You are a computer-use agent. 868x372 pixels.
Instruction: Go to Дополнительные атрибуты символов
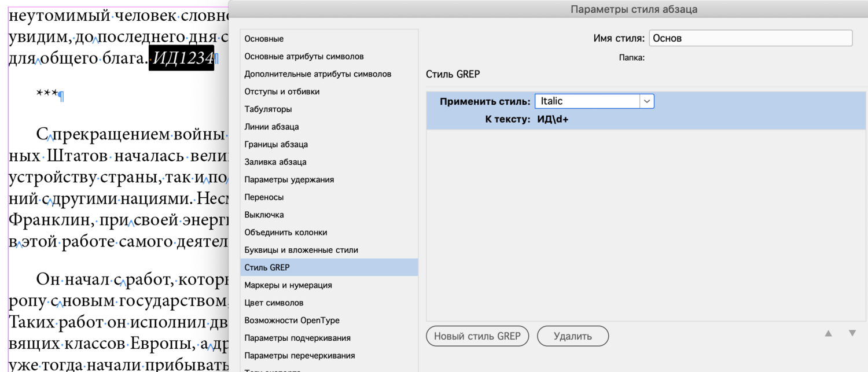tap(318, 74)
